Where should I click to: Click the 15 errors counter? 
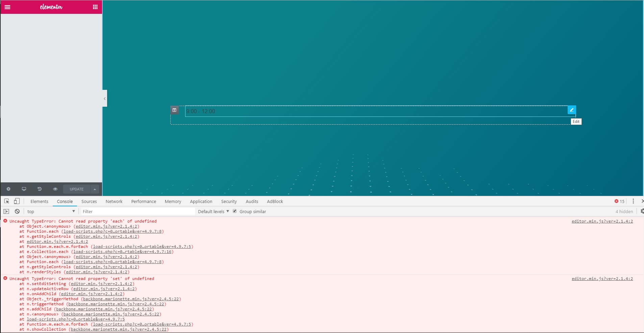pyautogui.click(x=619, y=201)
